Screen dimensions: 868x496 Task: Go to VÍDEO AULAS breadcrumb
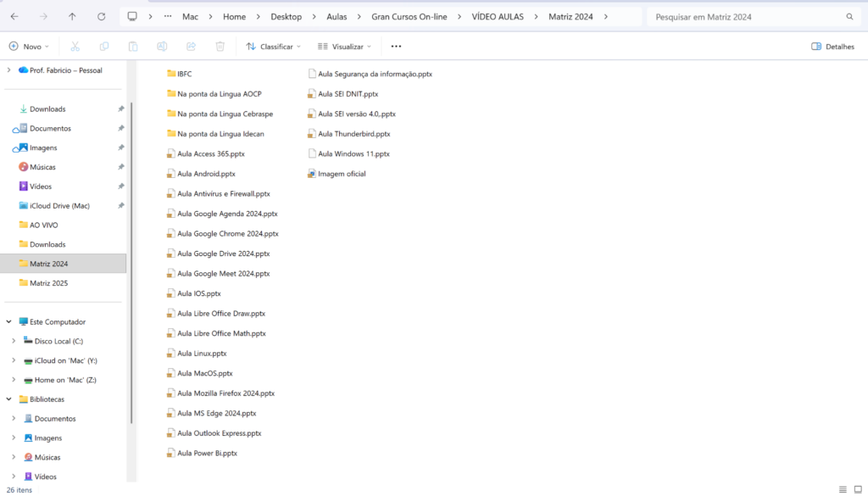point(497,17)
